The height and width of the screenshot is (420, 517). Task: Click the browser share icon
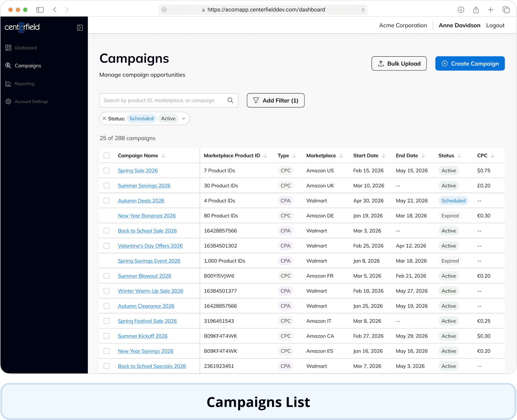(x=476, y=10)
